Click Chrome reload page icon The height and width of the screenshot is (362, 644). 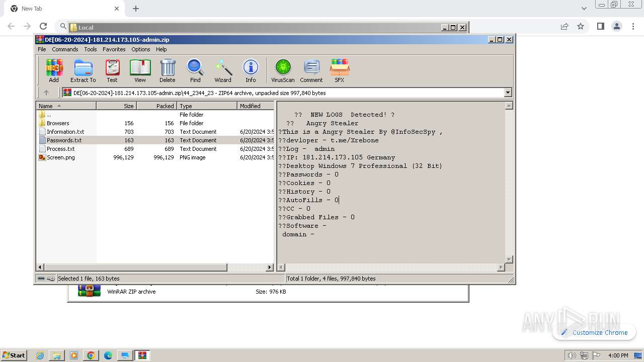tap(43, 26)
